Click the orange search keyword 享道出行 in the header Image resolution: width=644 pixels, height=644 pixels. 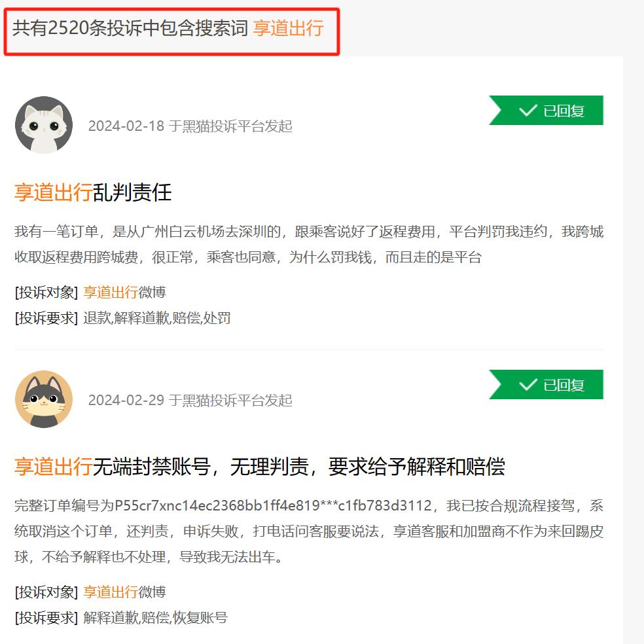click(289, 28)
